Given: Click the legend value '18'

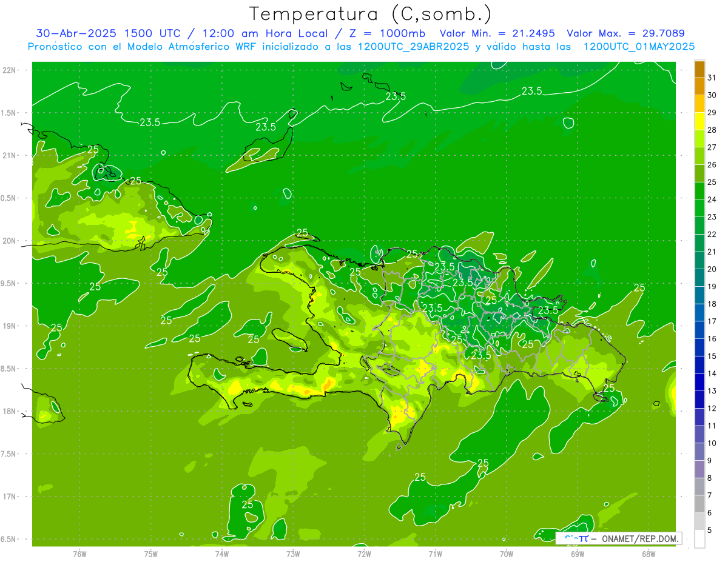Looking at the screenshot, I should (712, 304).
